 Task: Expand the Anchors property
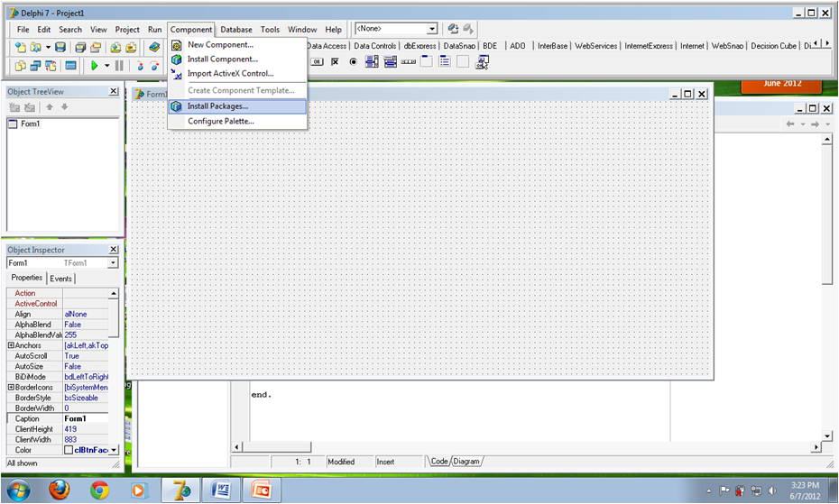pos(11,345)
